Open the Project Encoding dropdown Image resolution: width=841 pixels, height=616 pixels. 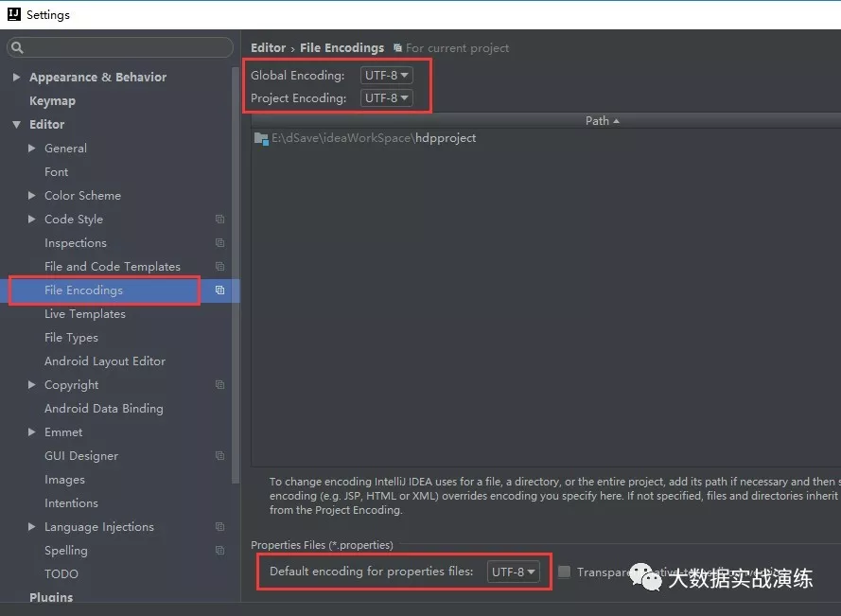pyautogui.click(x=387, y=98)
